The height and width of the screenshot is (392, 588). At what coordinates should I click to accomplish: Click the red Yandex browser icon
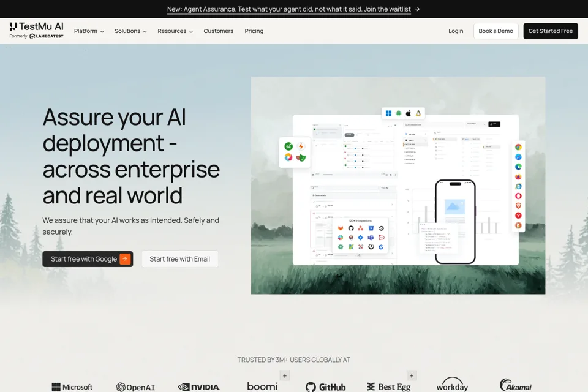click(518, 216)
